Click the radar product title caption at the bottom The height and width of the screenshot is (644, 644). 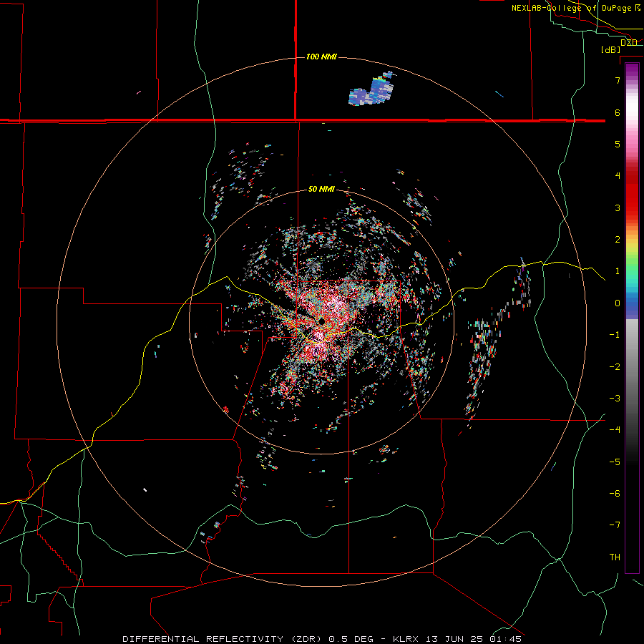tap(322, 639)
